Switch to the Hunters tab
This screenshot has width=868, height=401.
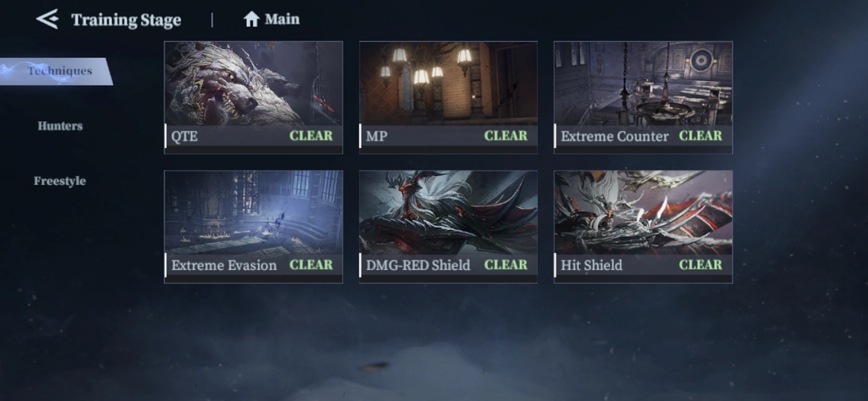[60, 126]
